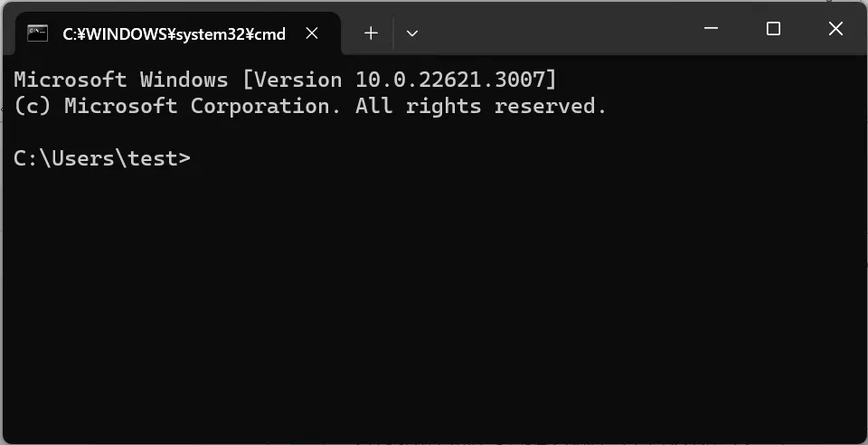The image size is (868, 445).
Task: Close the C:¥WINDOWS¥system32¥cmd tab
Action: point(312,33)
